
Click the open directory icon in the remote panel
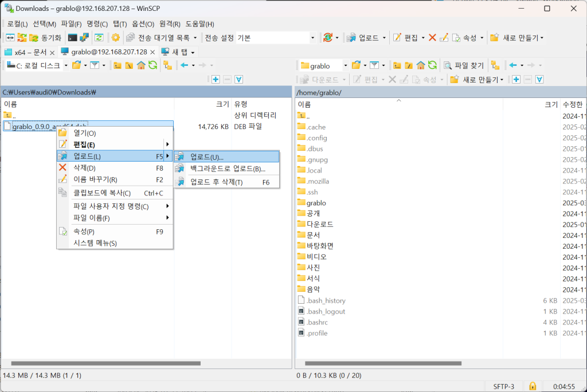pos(357,65)
